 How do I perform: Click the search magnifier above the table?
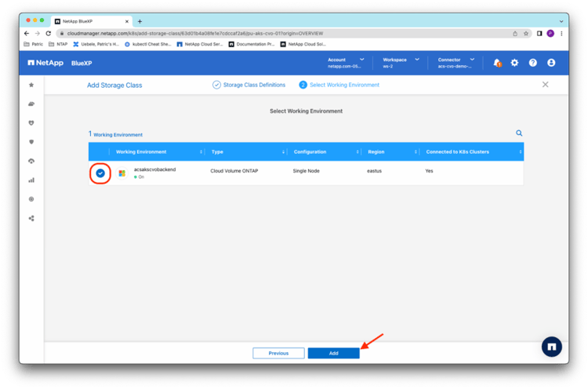click(519, 133)
